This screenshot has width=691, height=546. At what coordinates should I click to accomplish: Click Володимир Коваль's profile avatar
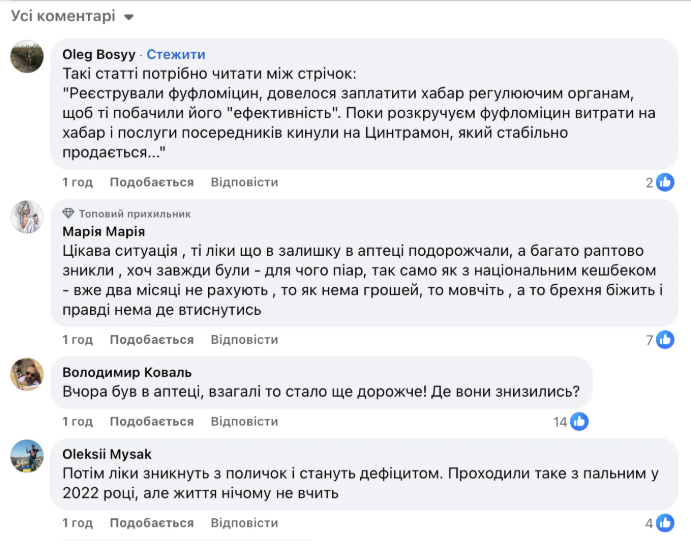tap(27, 374)
